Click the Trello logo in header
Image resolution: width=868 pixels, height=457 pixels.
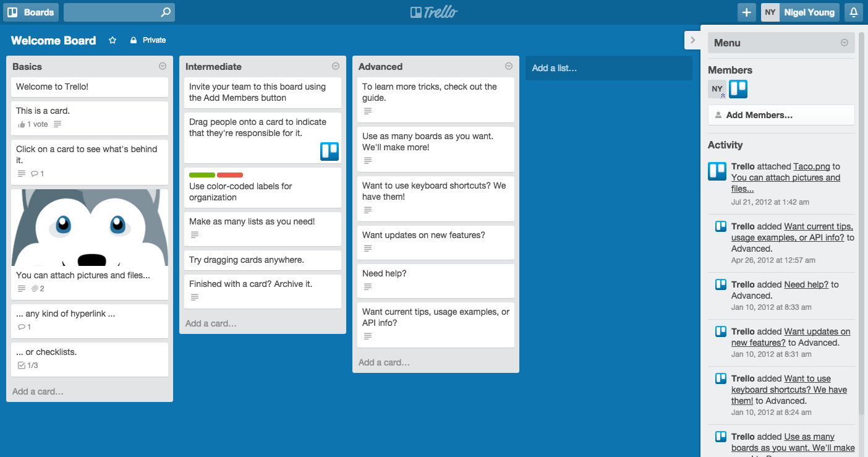click(434, 12)
